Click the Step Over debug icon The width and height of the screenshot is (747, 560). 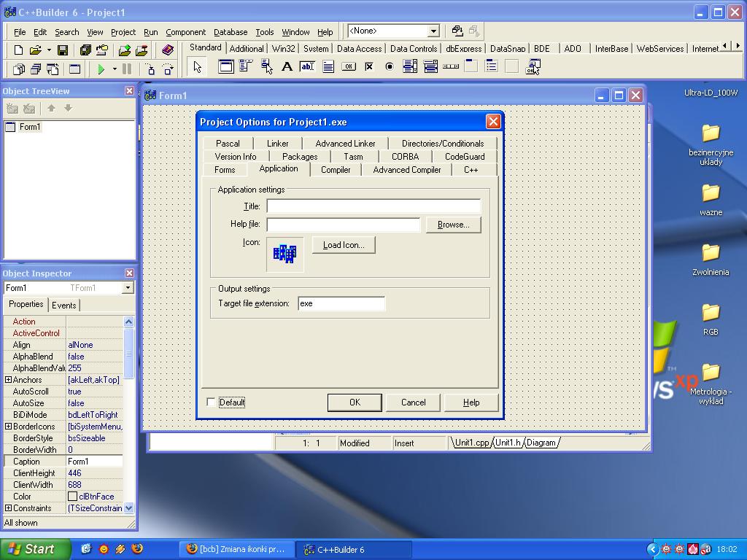[x=168, y=69]
